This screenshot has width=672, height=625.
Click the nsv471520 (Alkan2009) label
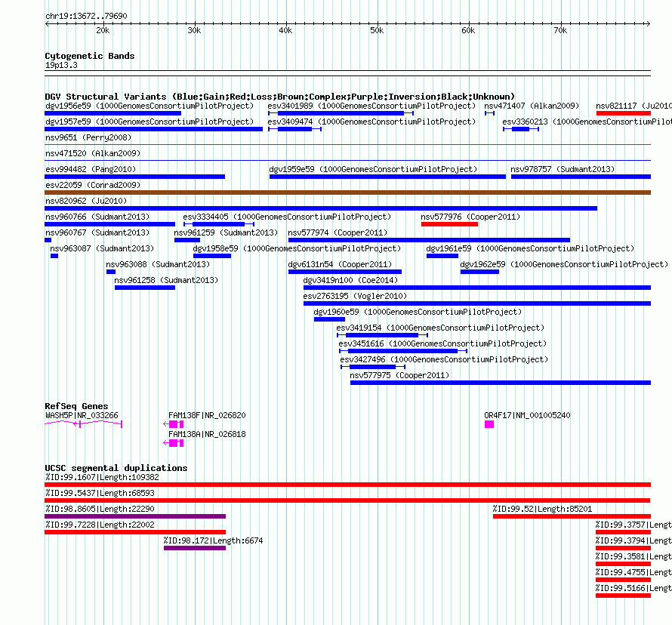[x=93, y=153]
